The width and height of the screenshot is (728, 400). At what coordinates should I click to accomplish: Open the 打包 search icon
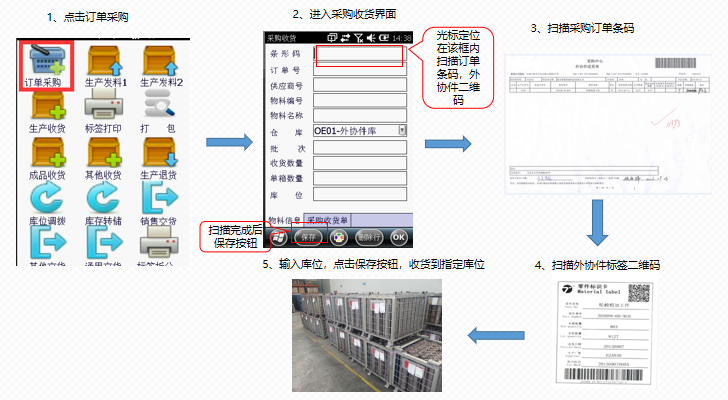coord(159,103)
